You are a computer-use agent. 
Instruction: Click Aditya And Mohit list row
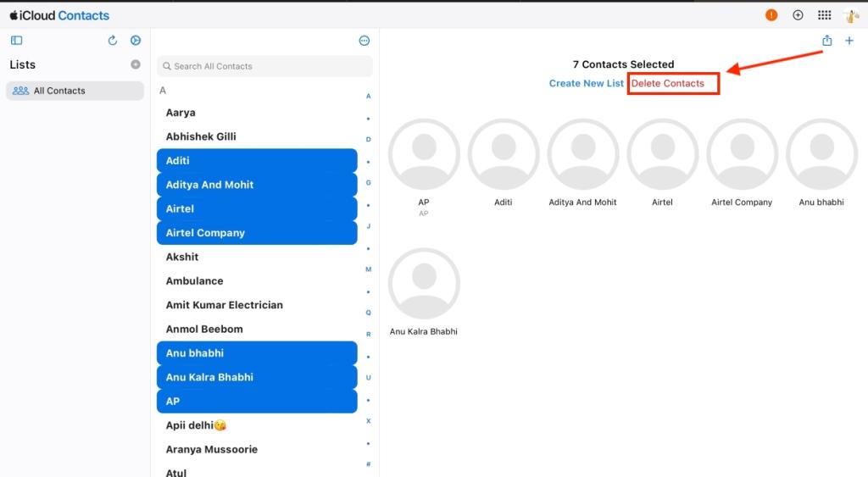[257, 185]
